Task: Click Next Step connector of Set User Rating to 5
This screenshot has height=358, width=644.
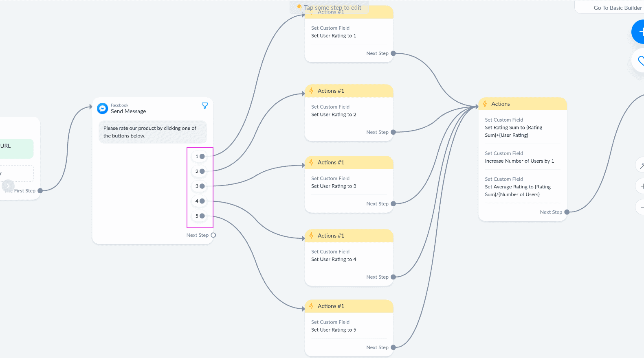Action: [x=393, y=347]
